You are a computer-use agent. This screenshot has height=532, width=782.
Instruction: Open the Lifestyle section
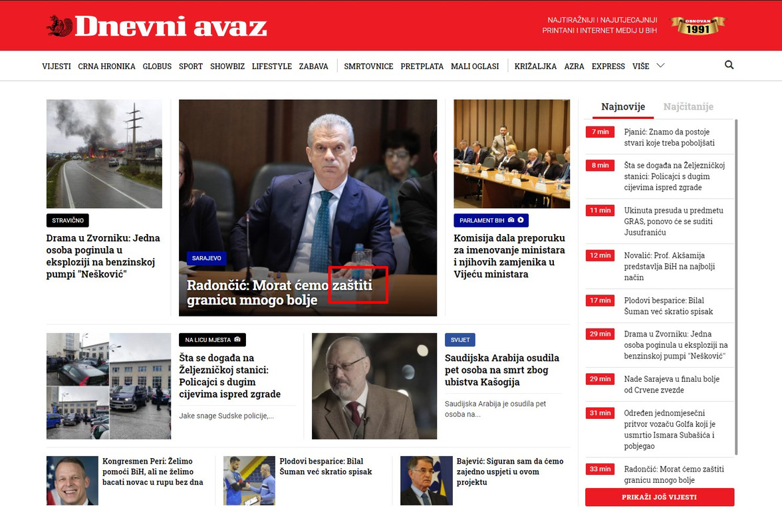(272, 66)
